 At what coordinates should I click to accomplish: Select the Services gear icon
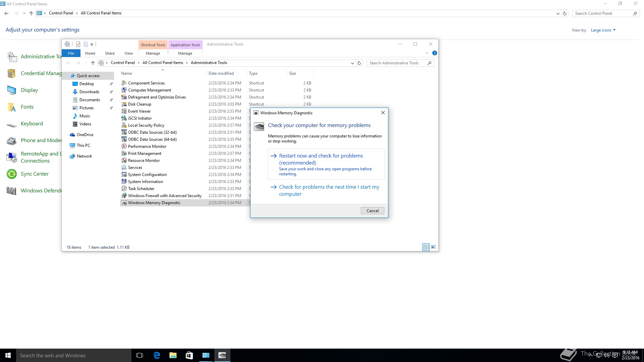click(x=124, y=167)
